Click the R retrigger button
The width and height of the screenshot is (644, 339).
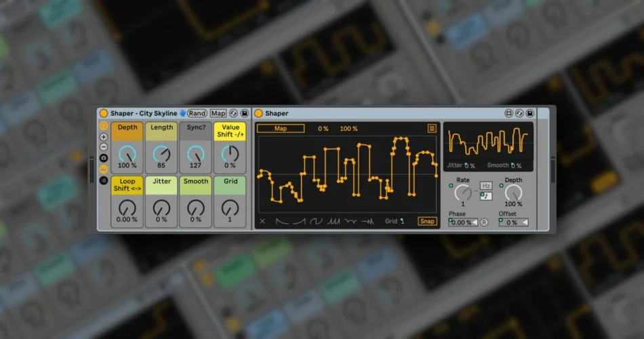pyautogui.click(x=484, y=222)
